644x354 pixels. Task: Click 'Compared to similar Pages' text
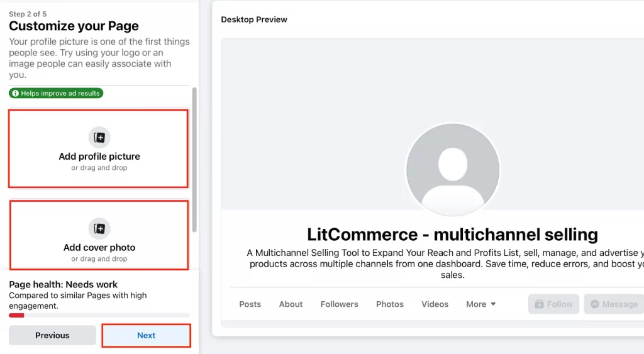pyautogui.click(x=77, y=301)
